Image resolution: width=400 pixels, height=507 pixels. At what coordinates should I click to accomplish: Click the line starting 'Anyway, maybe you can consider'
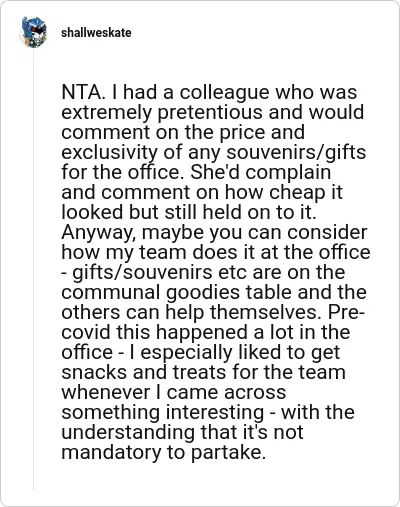click(214, 232)
